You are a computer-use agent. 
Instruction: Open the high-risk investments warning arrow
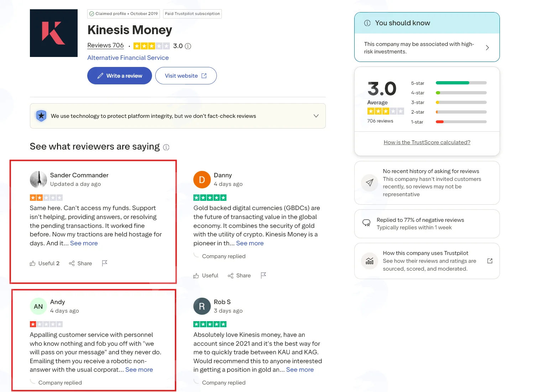coord(487,48)
